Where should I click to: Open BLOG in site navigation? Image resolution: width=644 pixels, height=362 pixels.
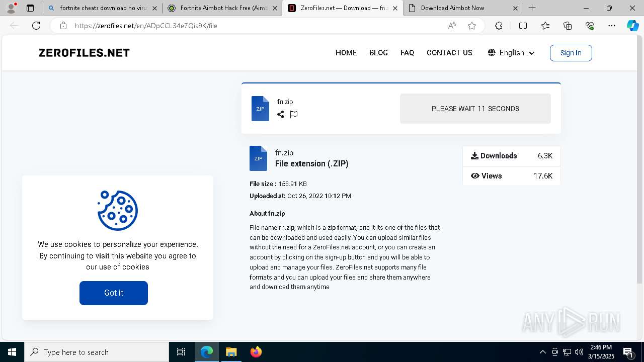click(378, 53)
